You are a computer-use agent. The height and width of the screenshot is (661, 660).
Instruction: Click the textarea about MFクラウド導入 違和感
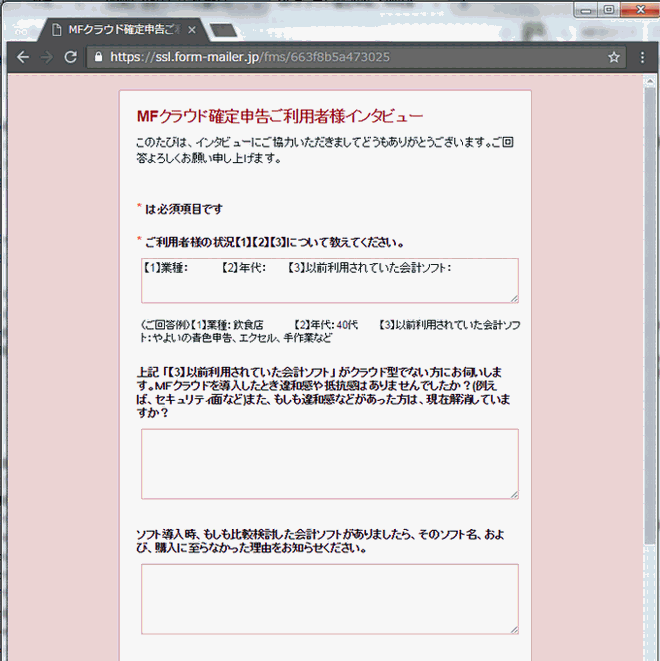coord(330,464)
